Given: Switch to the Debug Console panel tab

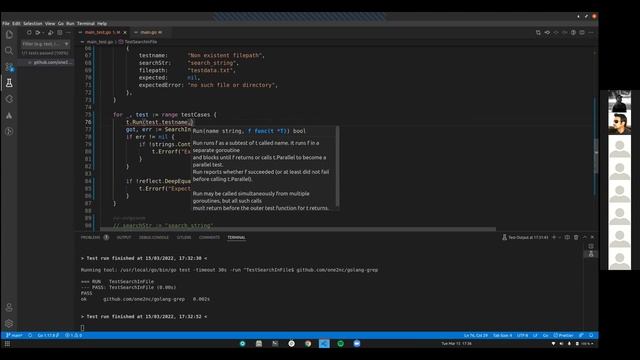Looking at the screenshot, I should [x=154, y=237].
